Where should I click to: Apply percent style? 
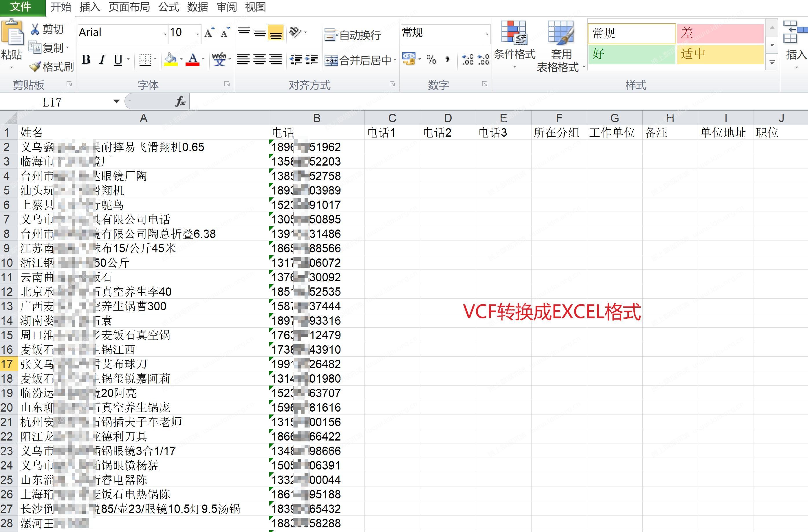(x=431, y=60)
